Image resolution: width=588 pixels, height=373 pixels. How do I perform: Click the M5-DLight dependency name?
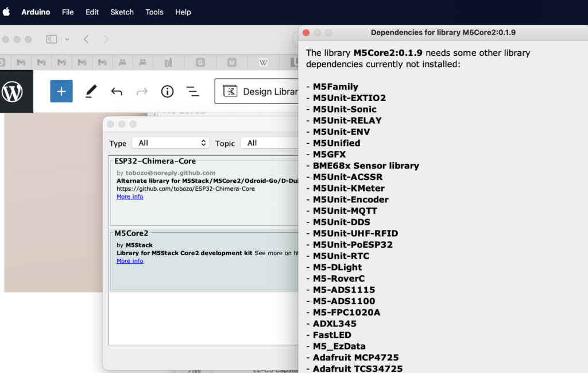click(338, 267)
